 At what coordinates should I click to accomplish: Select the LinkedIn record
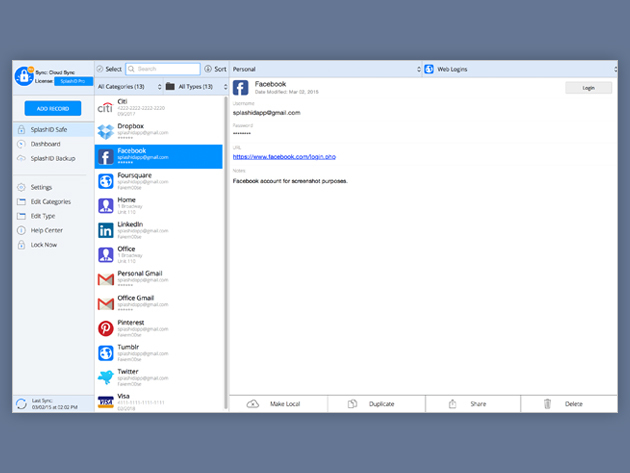coord(159,230)
